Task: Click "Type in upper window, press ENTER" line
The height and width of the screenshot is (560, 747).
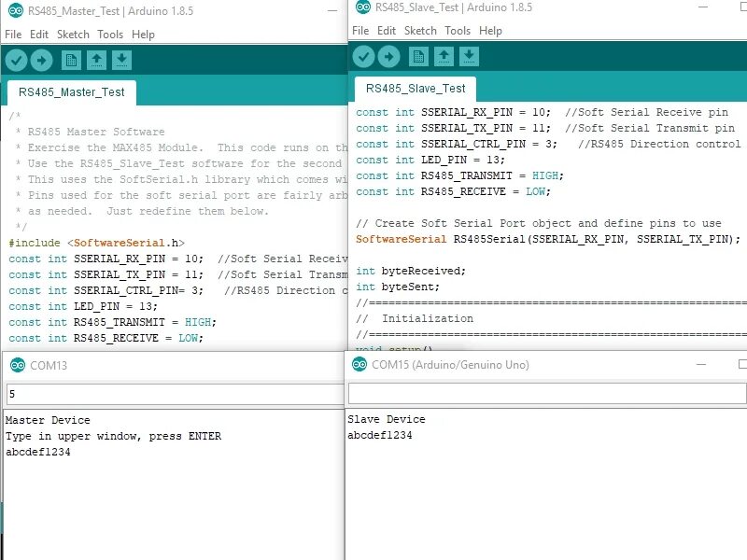Action: [x=113, y=436]
